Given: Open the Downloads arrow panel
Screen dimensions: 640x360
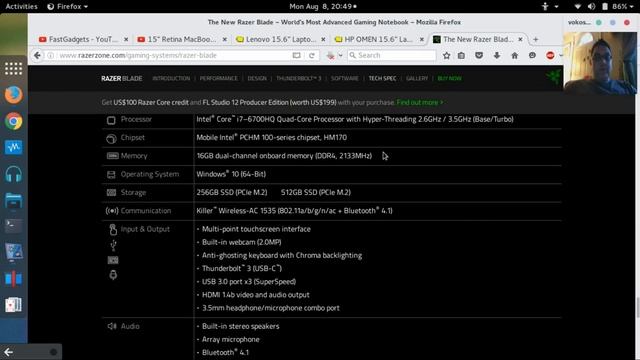Looking at the screenshot, I should [497, 55].
